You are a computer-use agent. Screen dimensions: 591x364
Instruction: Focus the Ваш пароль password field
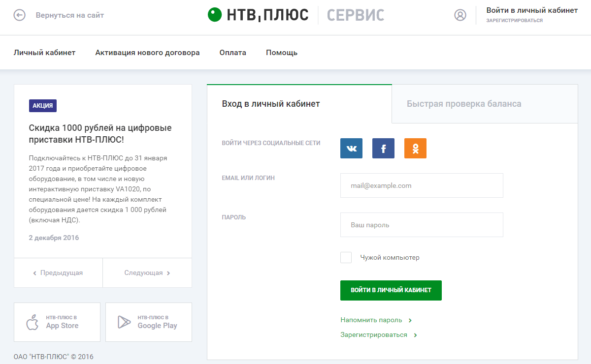point(422,225)
